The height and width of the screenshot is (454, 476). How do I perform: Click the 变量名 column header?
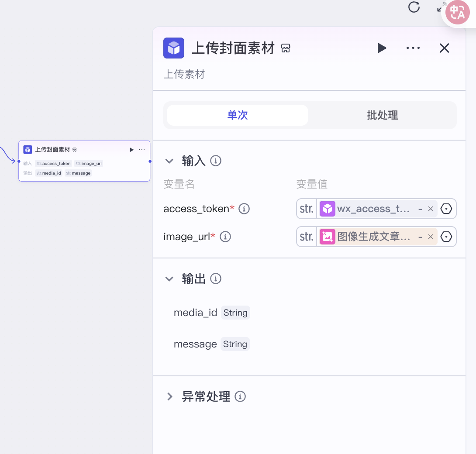pos(179,184)
